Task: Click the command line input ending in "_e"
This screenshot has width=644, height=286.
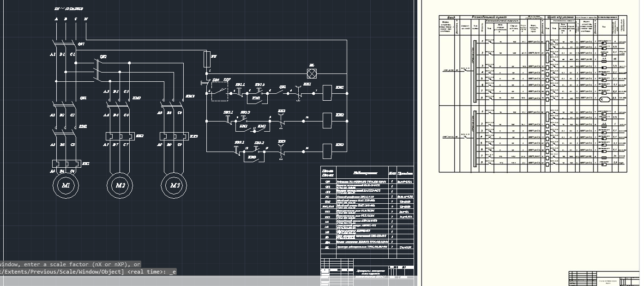Action: pos(88,272)
